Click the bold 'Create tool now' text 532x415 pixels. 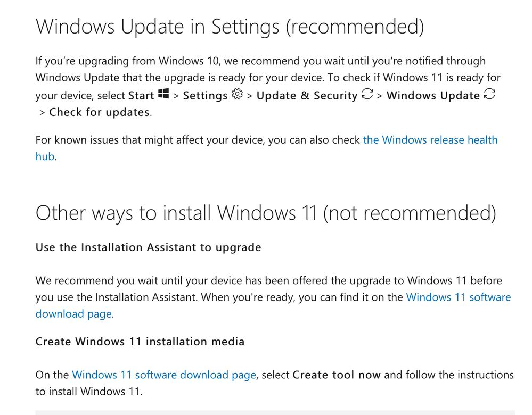click(x=337, y=375)
